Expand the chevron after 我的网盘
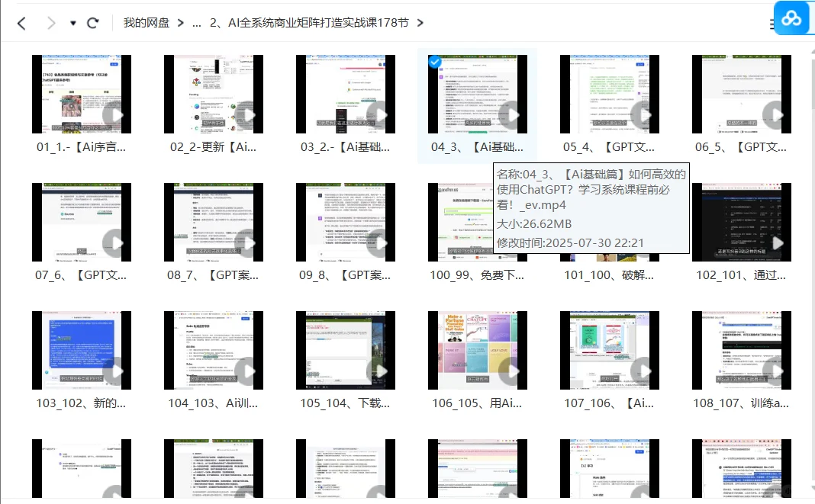This screenshot has height=504, width=815. pyautogui.click(x=180, y=23)
